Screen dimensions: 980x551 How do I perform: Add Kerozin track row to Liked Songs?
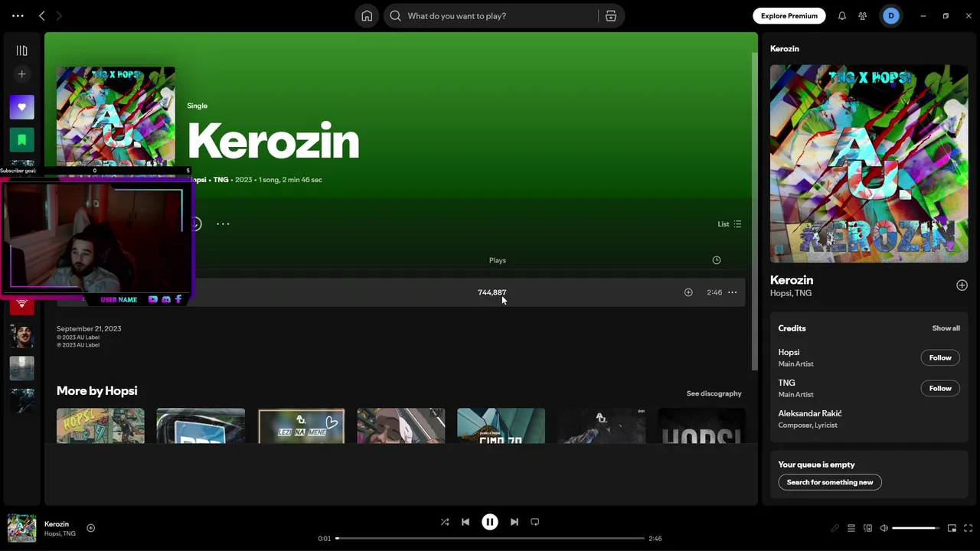pos(688,292)
